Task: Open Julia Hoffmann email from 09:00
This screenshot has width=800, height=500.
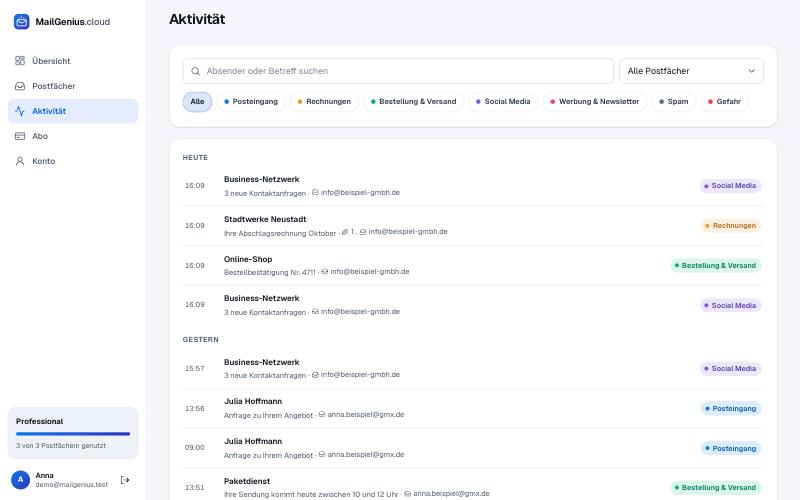Action: tap(473, 448)
